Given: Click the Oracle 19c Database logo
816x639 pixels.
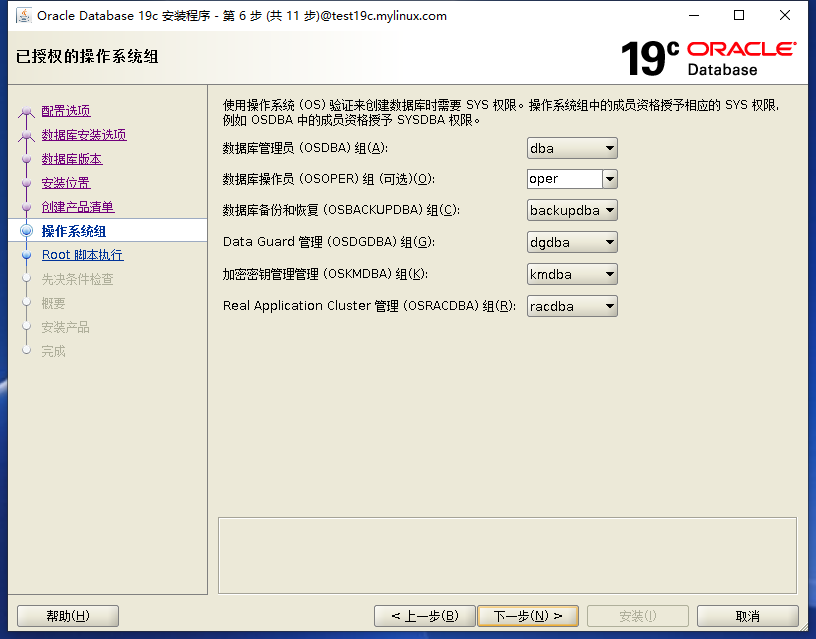Looking at the screenshot, I should coord(708,58).
